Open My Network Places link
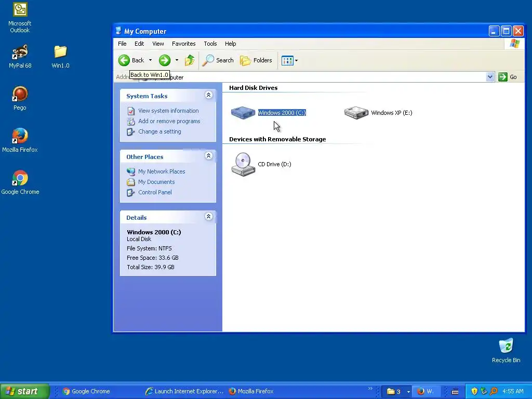Viewport: 532px width, 399px height. tap(162, 171)
